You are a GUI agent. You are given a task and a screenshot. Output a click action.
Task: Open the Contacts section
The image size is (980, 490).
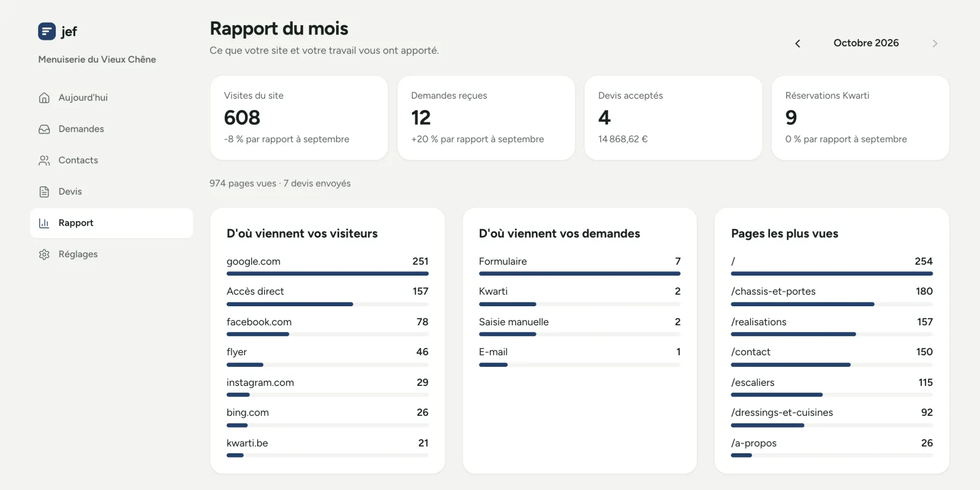pos(111,160)
